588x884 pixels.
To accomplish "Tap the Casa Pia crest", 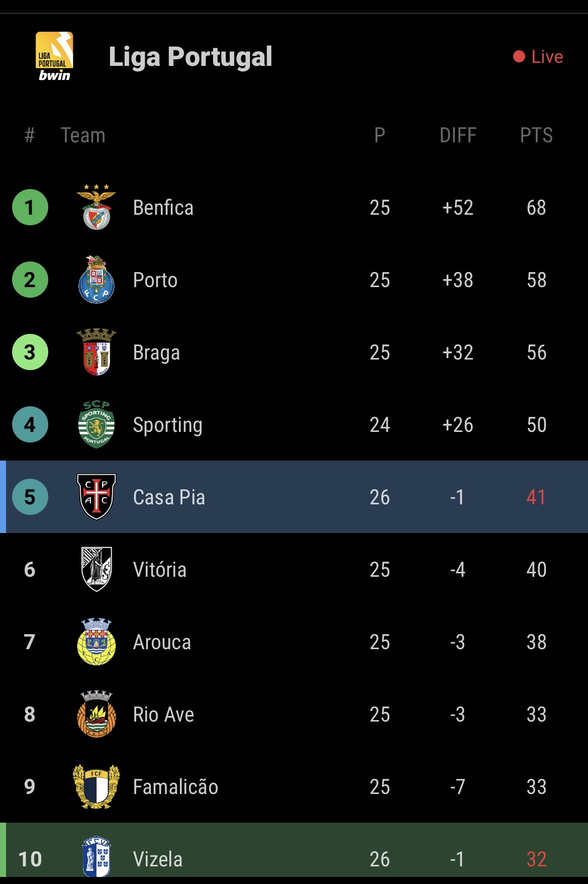I will 96,497.
